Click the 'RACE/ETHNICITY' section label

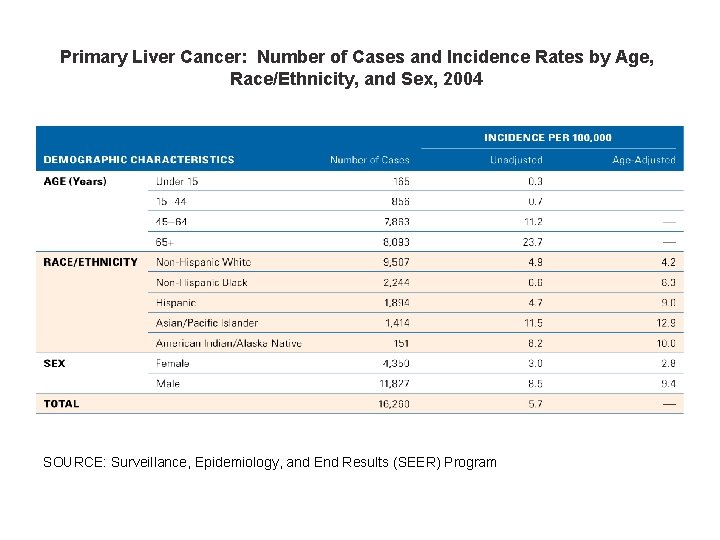tap(90, 262)
